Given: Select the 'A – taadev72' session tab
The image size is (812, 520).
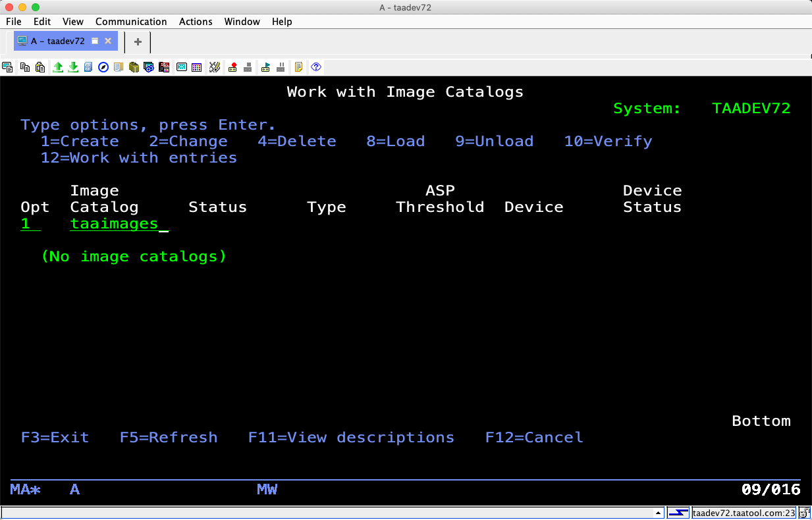Looking at the screenshot, I should pos(66,41).
